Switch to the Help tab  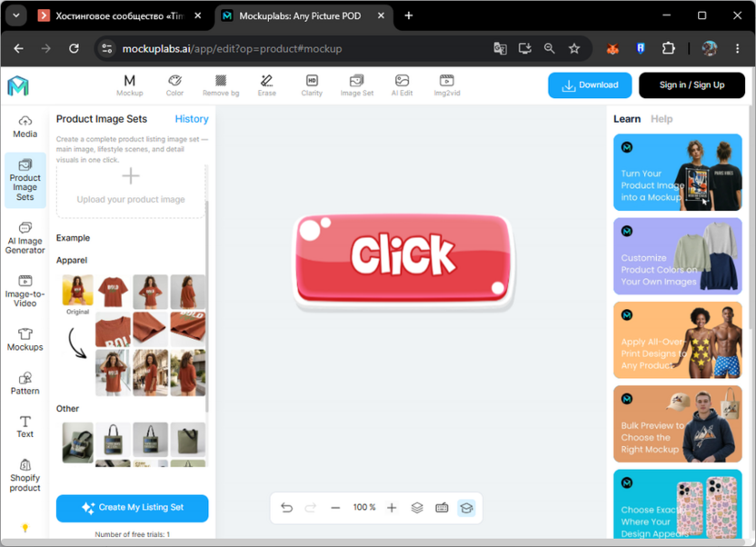click(661, 119)
